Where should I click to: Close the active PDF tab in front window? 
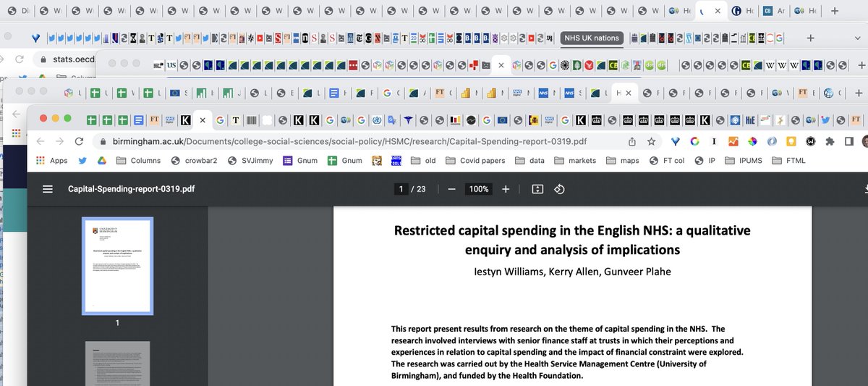[203, 120]
